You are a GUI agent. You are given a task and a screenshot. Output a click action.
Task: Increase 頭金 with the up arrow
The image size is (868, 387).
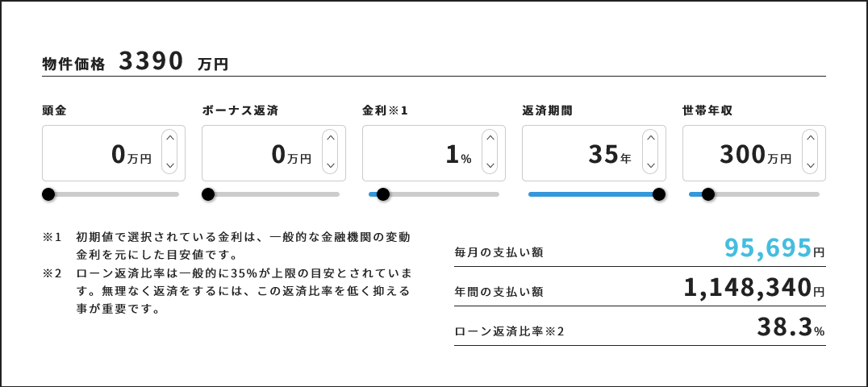[x=169, y=139]
